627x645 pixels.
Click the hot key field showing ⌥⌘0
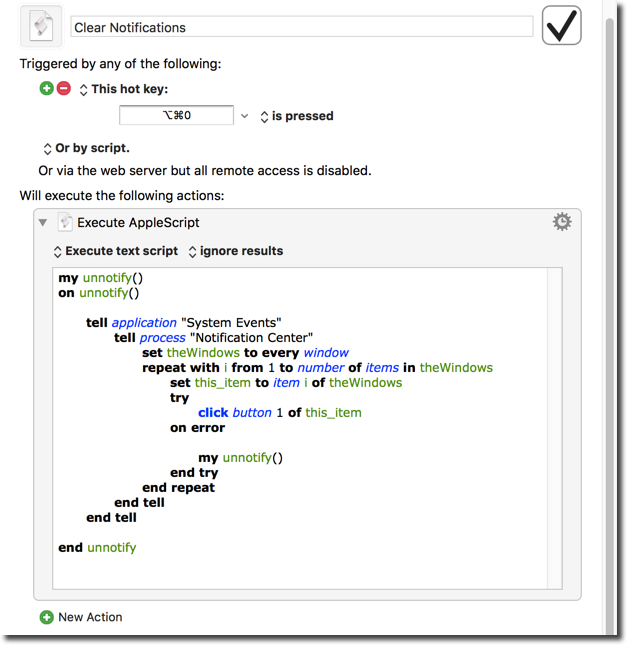point(176,115)
